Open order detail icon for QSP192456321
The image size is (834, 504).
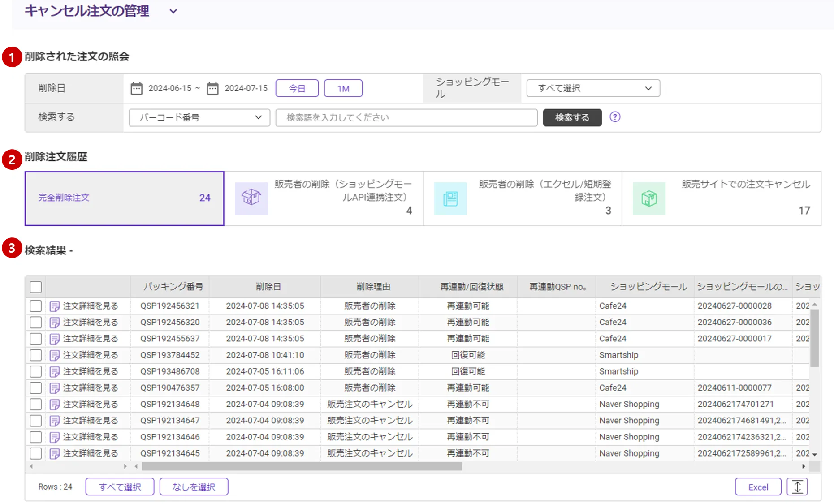55,306
